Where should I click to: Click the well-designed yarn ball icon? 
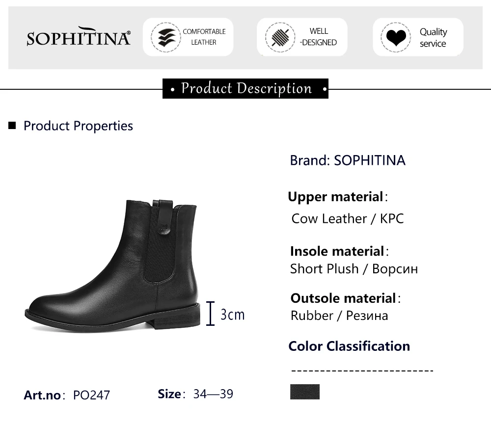tap(280, 37)
